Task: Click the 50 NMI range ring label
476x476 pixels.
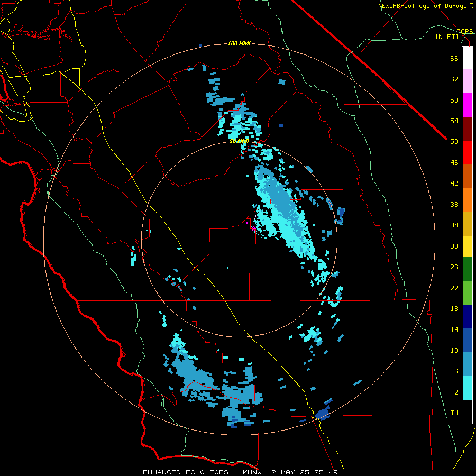Action: (239, 141)
